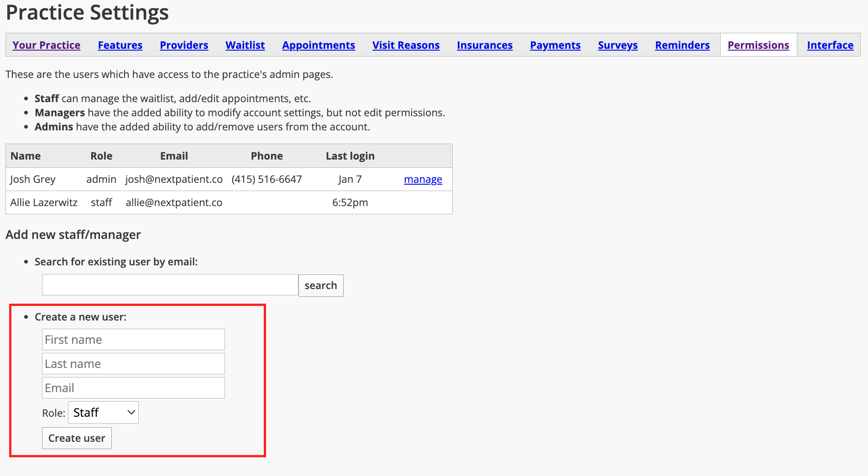Image resolution: width=868 pixels, height=476 pixels.
Task: Open the Role dropdown set to Staff
Action: click(103, 413)
